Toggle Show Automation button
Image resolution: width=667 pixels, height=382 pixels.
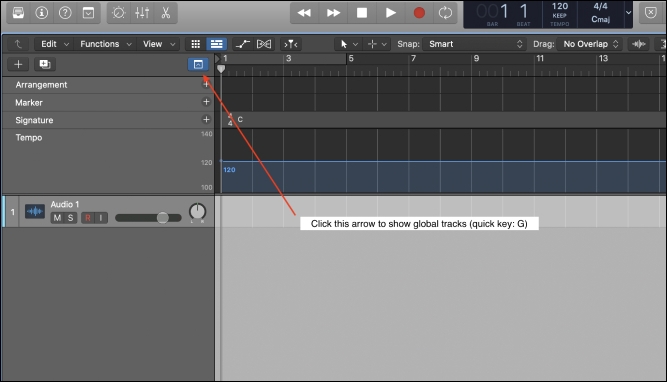[x=243, y=44]
